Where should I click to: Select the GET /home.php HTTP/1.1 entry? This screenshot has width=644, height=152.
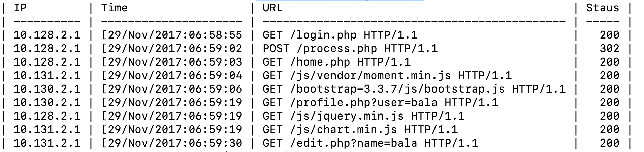click(x=337, y=62)
